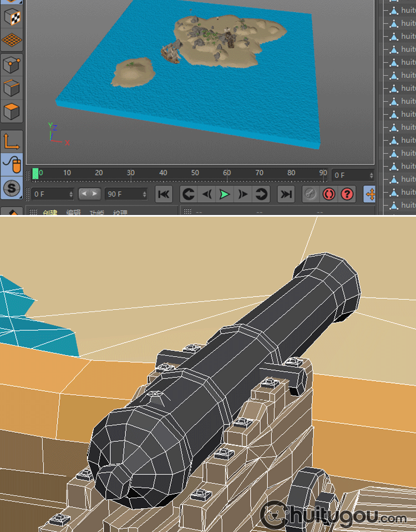
Task: Click the start frame 0 F stepper arrows
Action: 70,194
